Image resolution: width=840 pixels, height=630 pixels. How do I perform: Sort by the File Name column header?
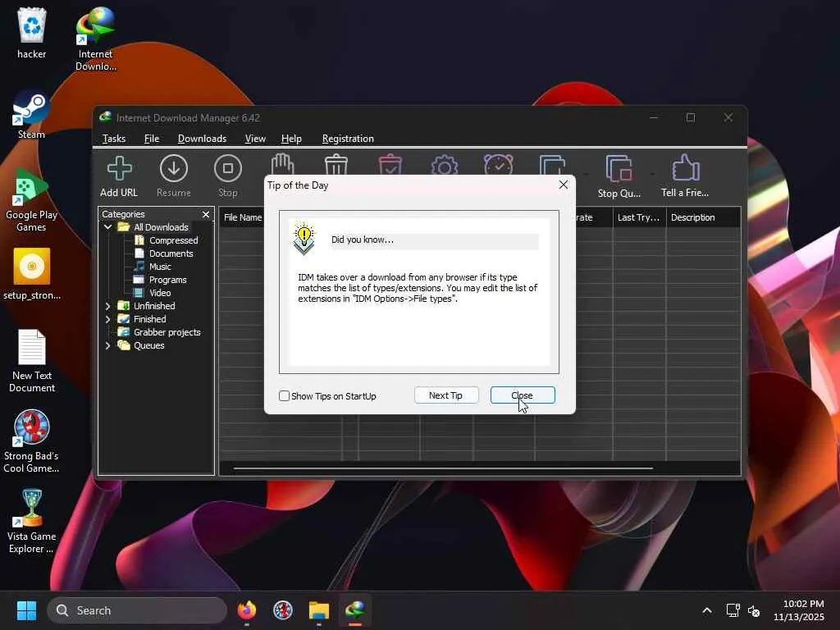[242, 217]
